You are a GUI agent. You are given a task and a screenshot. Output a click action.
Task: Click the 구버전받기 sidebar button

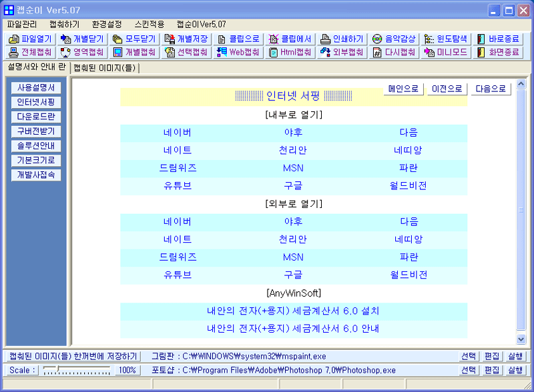click(x=36, y=131)
